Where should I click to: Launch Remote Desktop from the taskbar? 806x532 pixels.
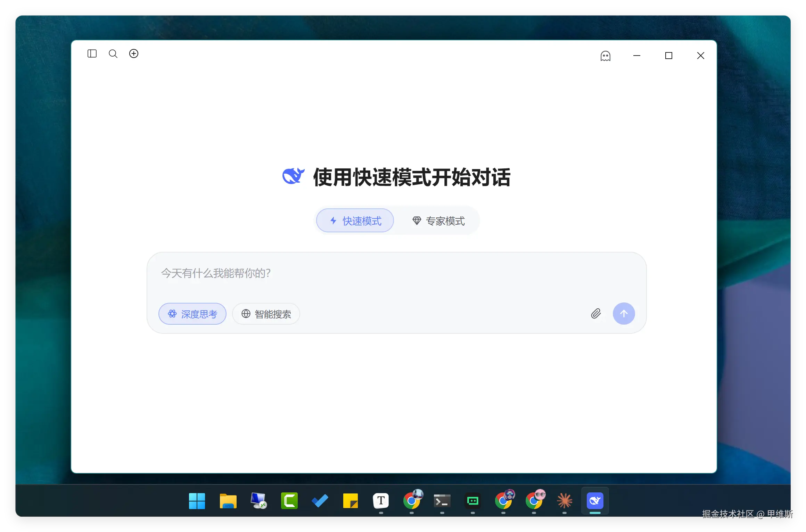pos(258,501)
